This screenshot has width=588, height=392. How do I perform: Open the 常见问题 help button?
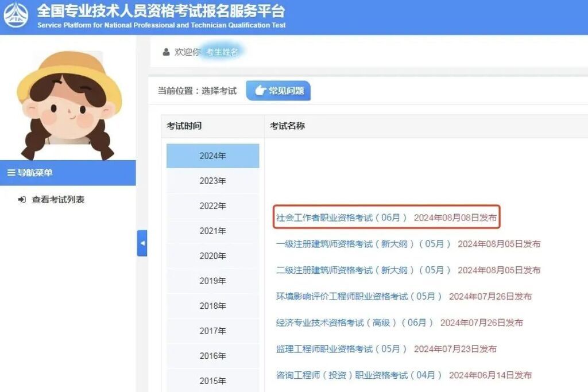pos(278,91)
